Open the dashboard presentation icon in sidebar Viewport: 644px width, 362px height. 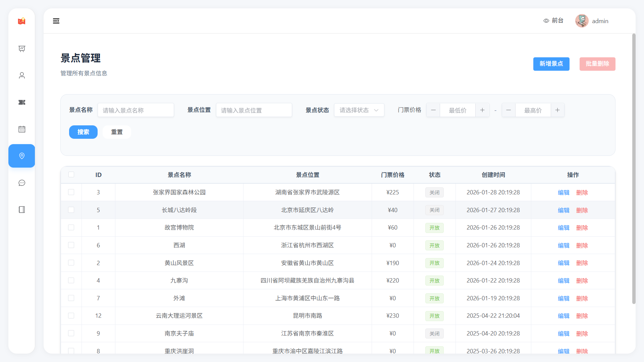[x=22, y=49]
